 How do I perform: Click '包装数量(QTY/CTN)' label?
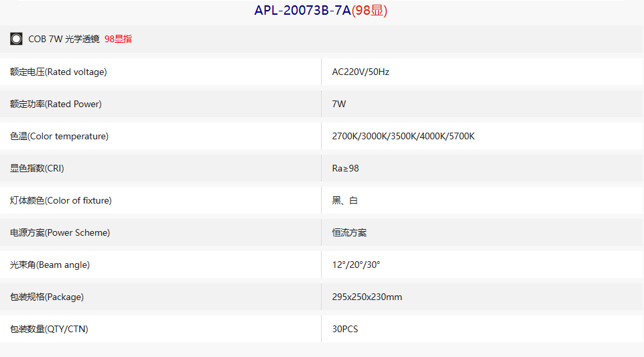[x=49, y=329]
